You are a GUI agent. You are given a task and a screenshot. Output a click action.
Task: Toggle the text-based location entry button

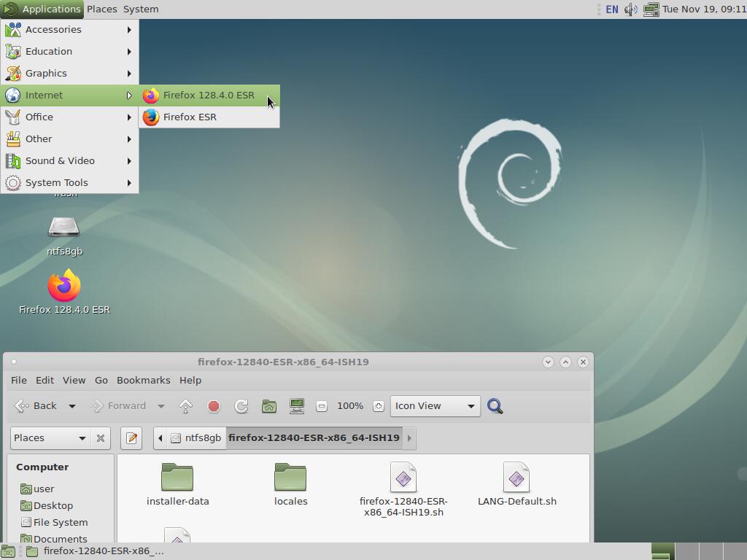coord(131,438)
